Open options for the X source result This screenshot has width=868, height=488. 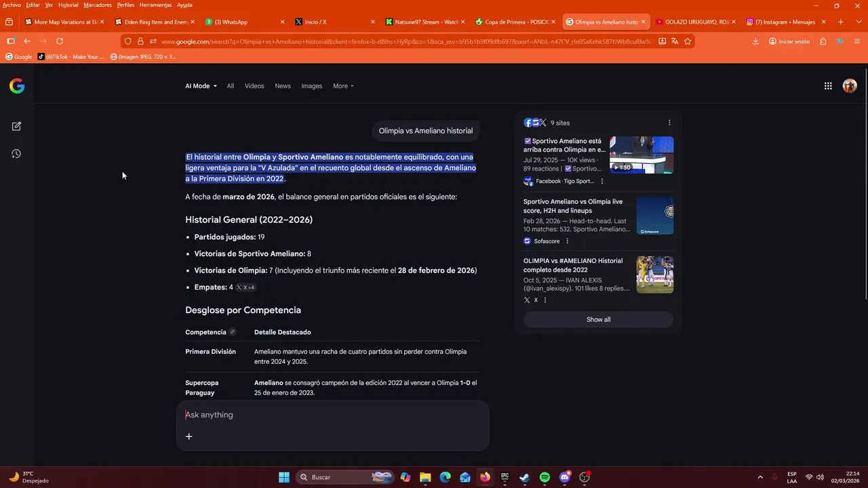pyautogui.click(x=545, y=300)
